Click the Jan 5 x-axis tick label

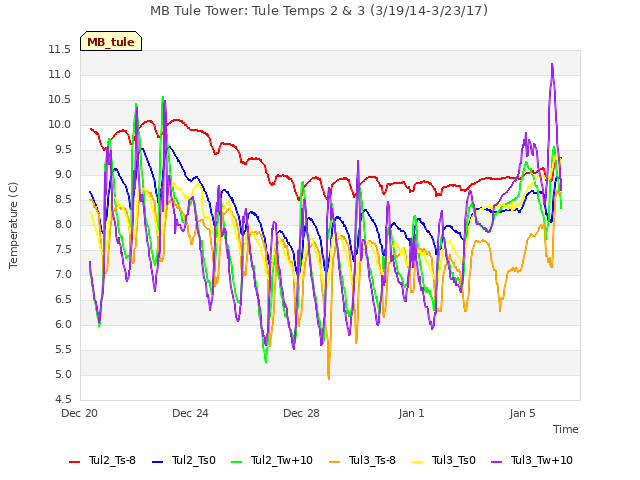point(522,413)
